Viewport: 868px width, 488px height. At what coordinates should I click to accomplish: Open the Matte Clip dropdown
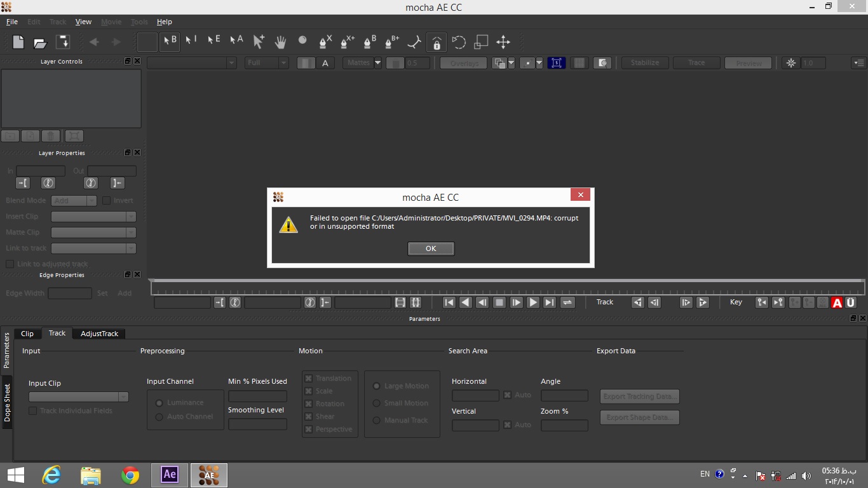pos(93,233)
